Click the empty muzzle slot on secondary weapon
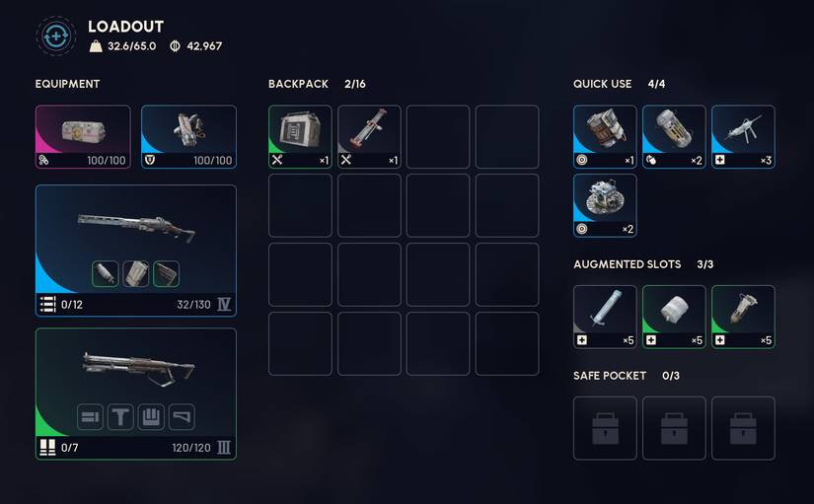This screenshot has width=814, height=504. tap(91, 417)
